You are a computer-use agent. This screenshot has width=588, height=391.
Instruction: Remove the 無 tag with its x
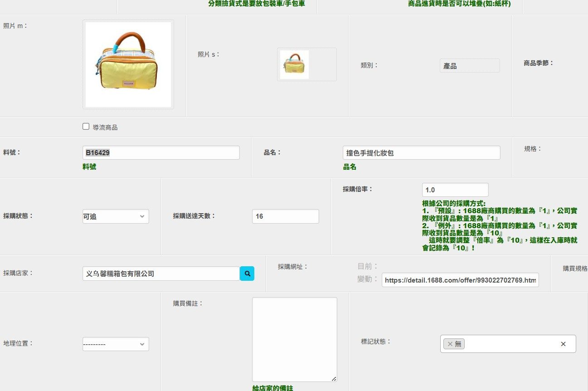click(450, 344)
